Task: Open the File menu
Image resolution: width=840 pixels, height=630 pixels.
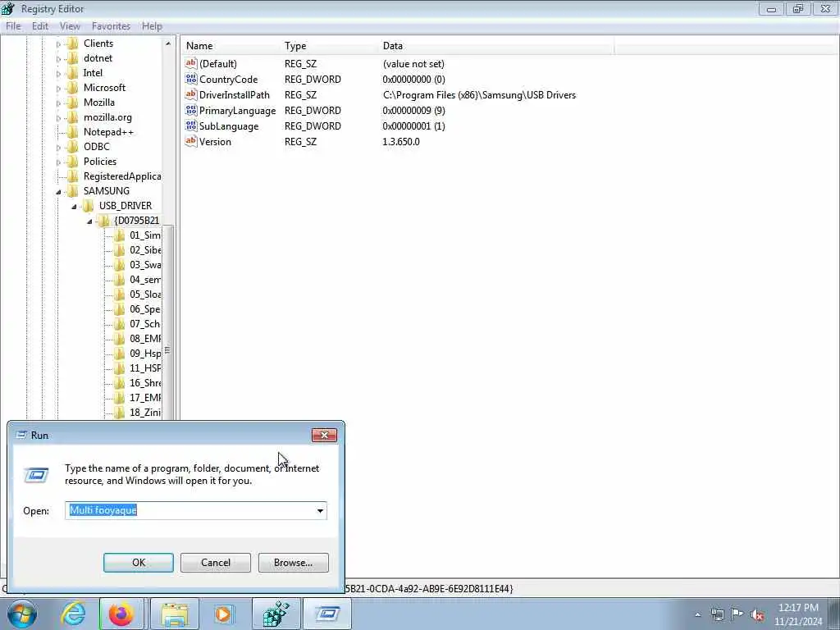Action: click(x=13, y=25)
